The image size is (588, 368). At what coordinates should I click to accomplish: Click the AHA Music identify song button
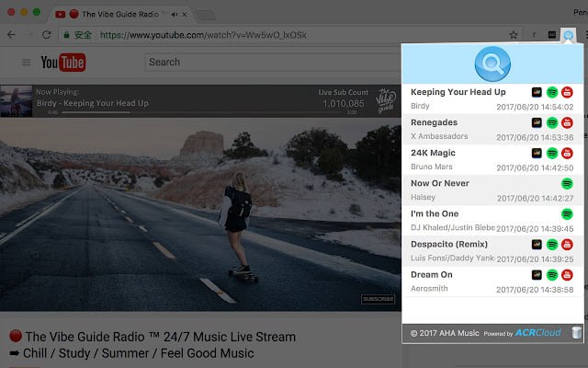point(492,63)
